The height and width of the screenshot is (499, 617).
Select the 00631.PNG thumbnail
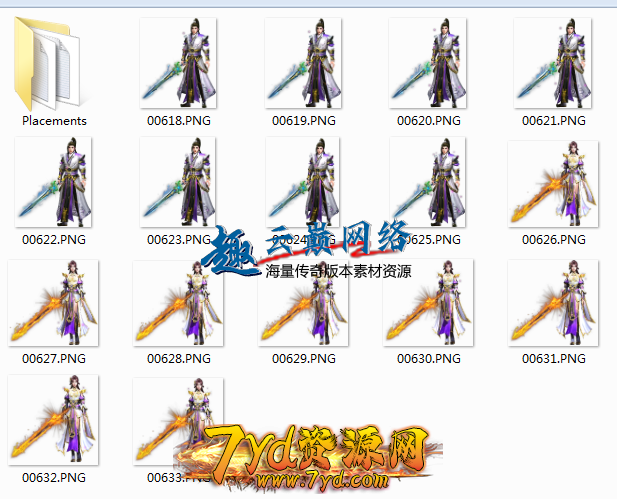point(553,303)
